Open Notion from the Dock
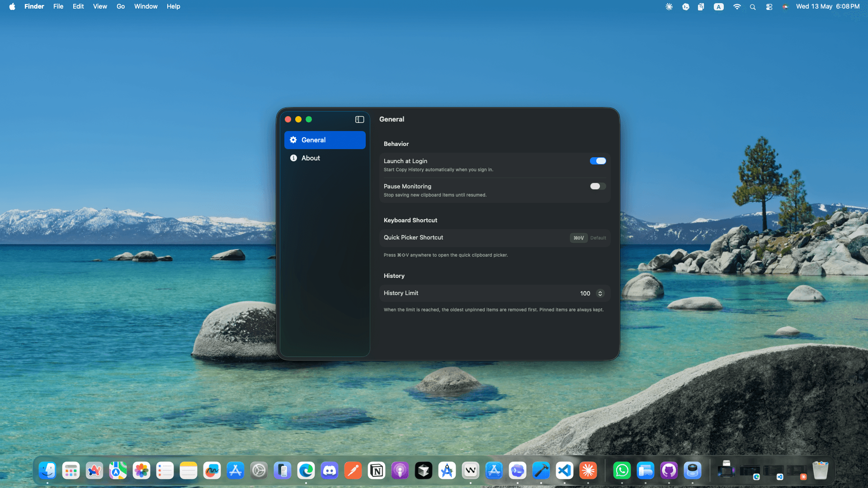The height and width of the screenshot is (488, 868). click(x=377, y=471)
